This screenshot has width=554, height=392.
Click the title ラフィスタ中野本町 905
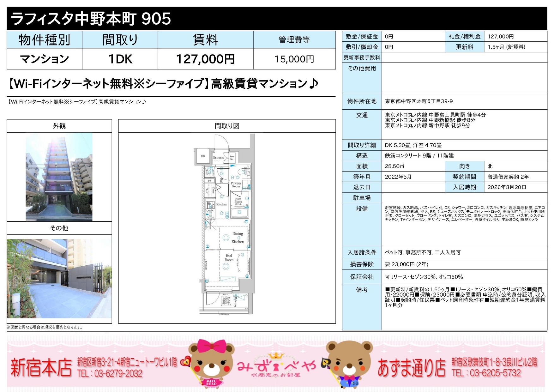tap(91, 19)
